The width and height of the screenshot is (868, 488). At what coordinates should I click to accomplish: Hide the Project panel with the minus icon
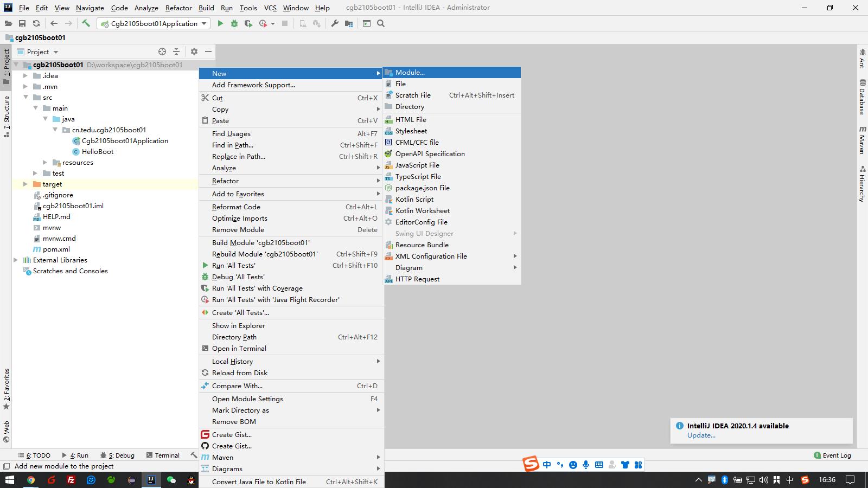point(208,52)
